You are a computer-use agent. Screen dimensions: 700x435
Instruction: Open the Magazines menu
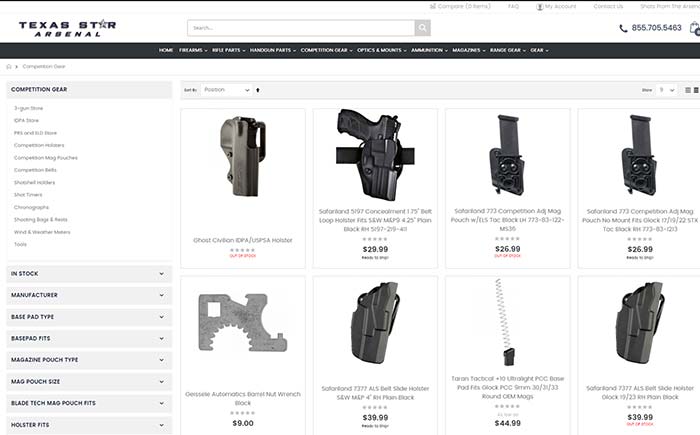click(469, 50)
